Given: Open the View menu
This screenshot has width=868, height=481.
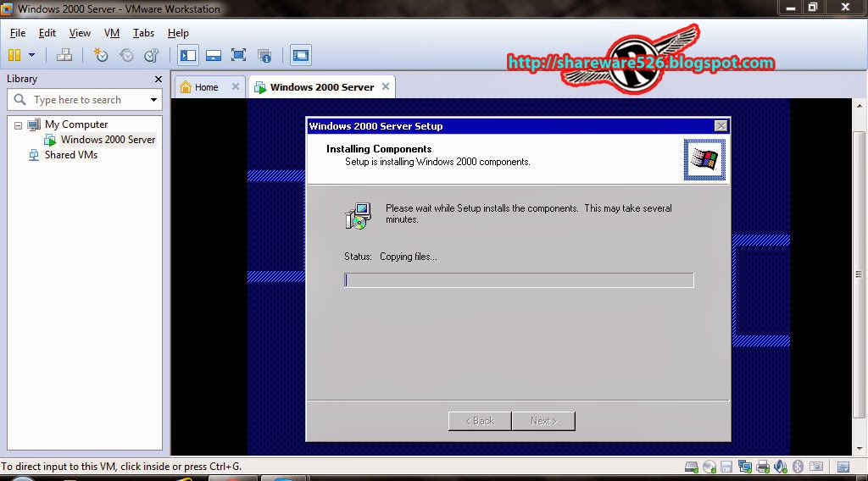Looking at the screenshot, I should point(80,33).
